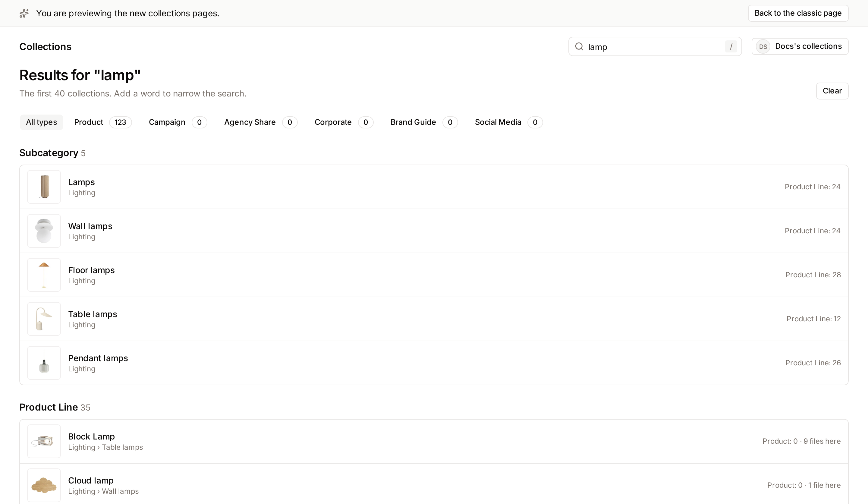
Task: Open the Cloud lamp product line
Action: (434, 484)
